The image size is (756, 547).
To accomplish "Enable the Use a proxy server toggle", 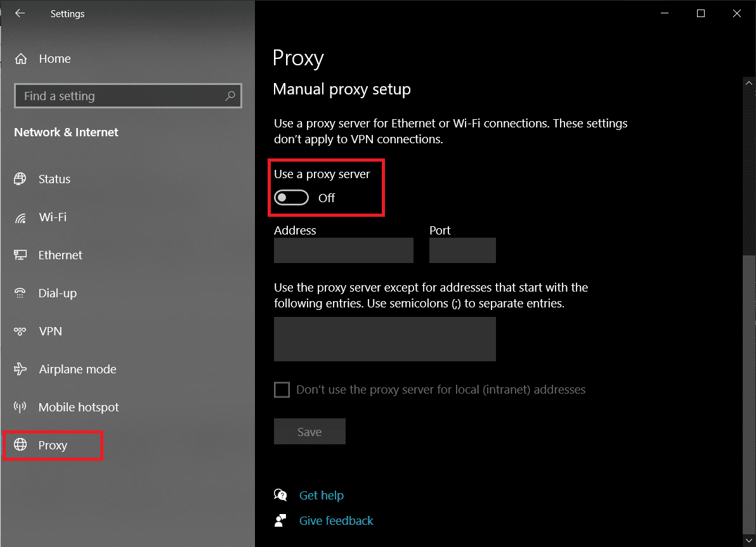I will coord(291,197).
